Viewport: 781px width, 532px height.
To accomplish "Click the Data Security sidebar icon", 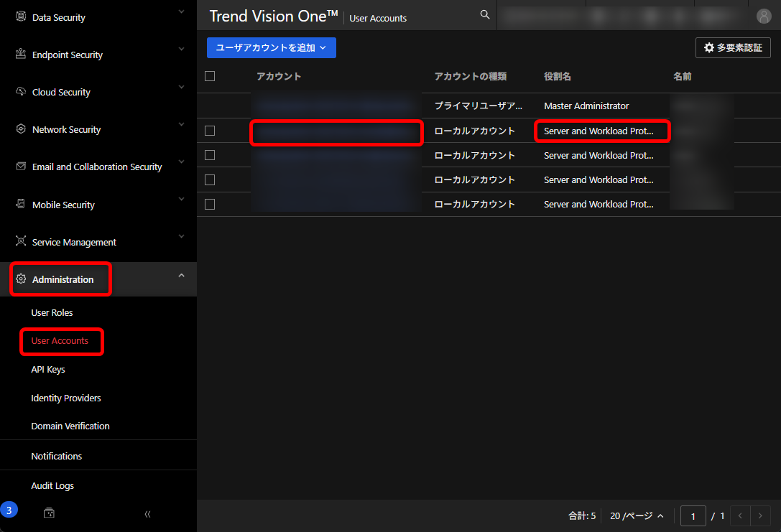I will coord(20,17).
